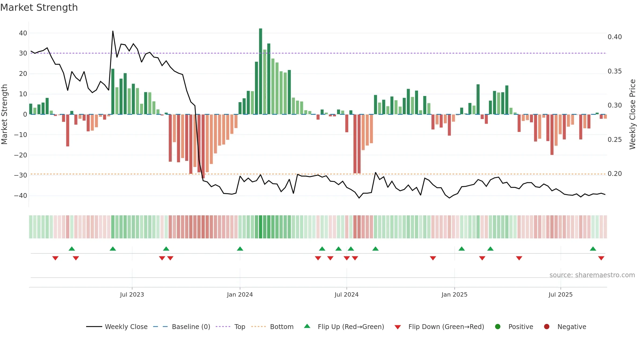Click the tallest green bar near Jan 2024
The image size is (644, 362).
[261, 71]
